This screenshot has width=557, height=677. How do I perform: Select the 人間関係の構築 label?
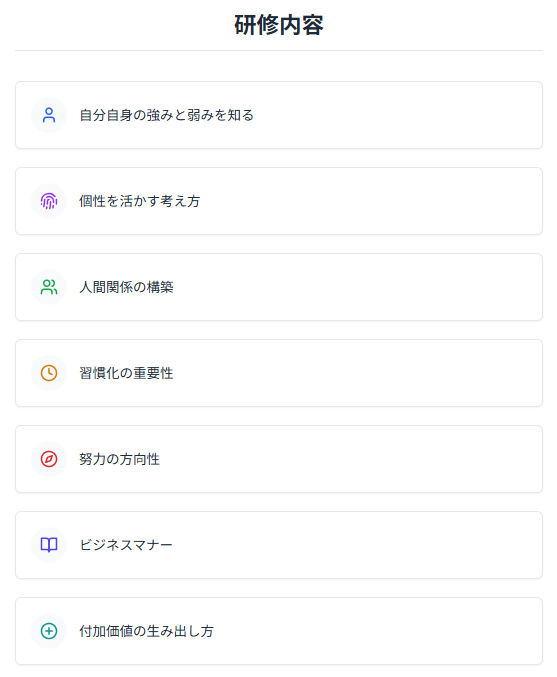[x=126, y=287]
